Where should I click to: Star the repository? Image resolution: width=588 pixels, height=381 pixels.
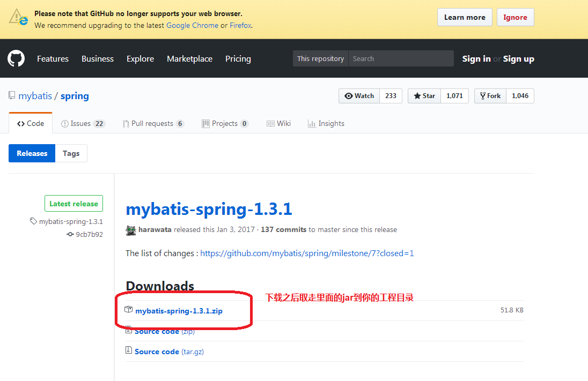(424, 96)
